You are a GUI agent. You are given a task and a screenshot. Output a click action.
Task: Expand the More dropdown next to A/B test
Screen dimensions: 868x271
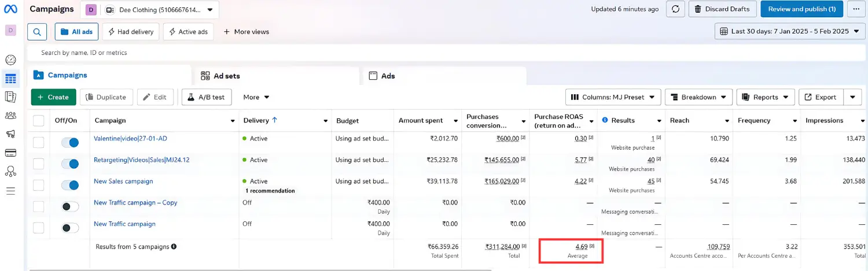(256, 97)
